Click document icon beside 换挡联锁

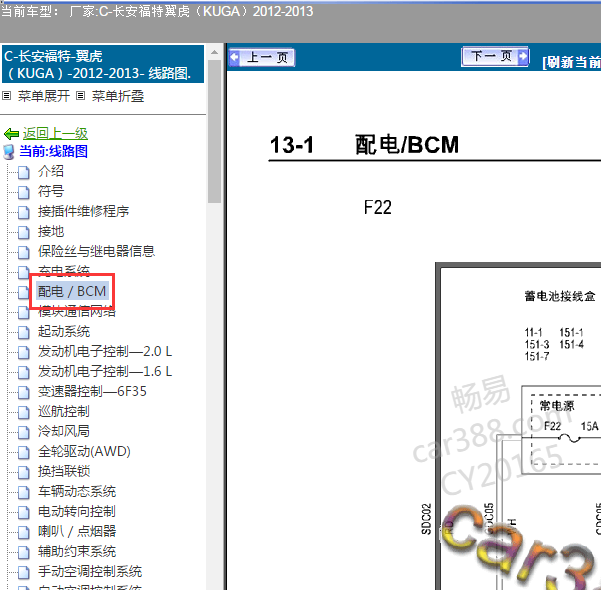24,472
